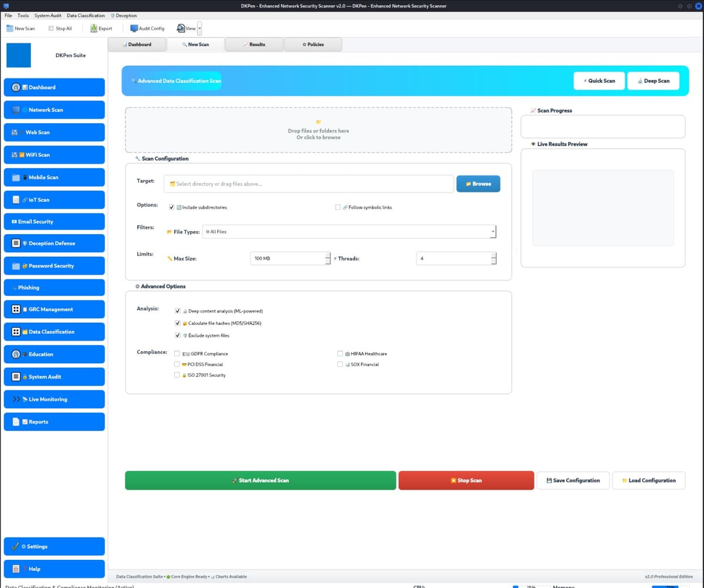This screenshot has height=588, width=704.
Task: Start a Quick Scan
Action: [x=599, y=80]
